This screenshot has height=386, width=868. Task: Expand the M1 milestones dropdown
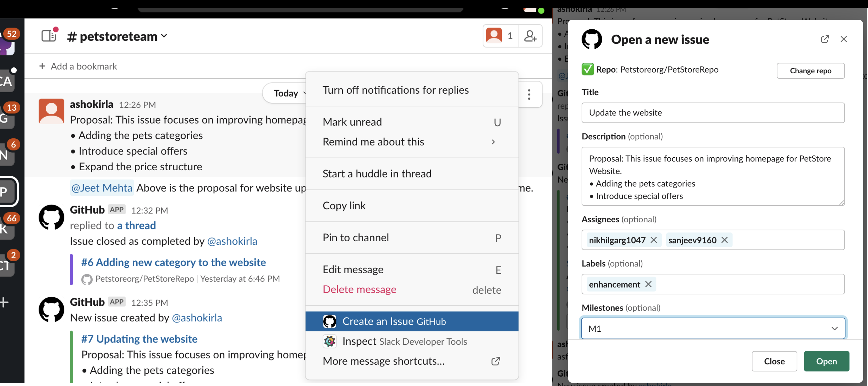(835, 329)
